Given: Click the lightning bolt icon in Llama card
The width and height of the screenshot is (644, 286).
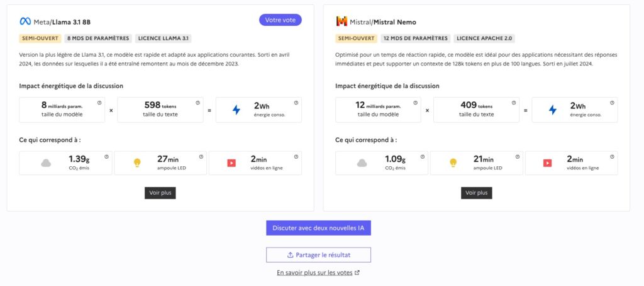Looking at the screenshot, I should pyautogui.click(x=236, y=110).
